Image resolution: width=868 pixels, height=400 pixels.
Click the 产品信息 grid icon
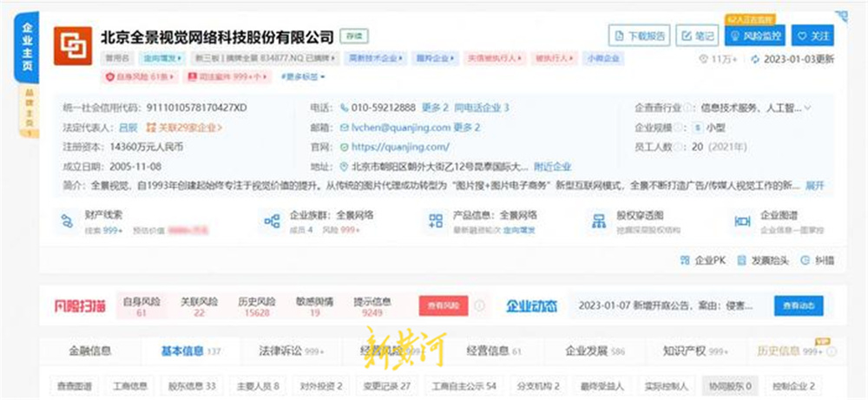coord(436,221)
